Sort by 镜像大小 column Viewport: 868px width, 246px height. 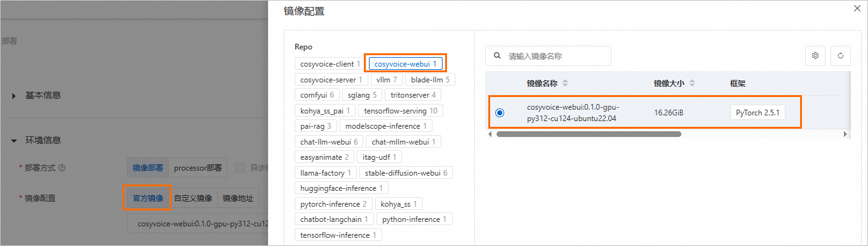(692, 84)
